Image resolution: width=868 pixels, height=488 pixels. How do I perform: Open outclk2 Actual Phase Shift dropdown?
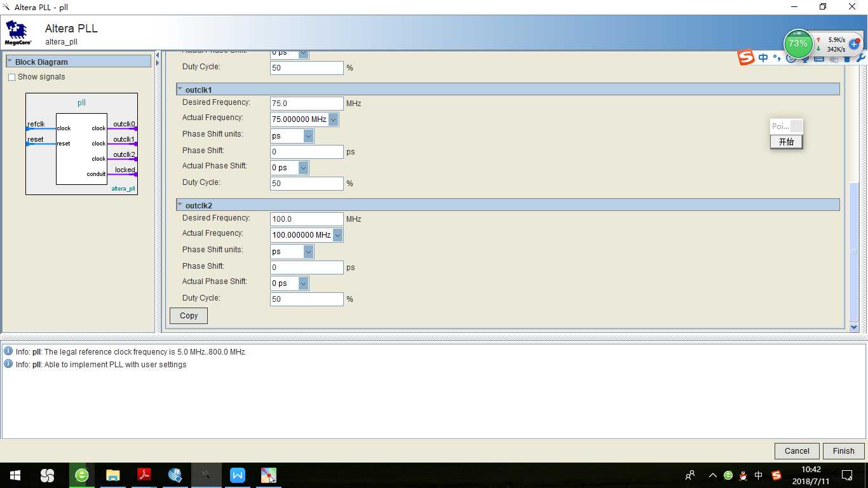click(303, 283)
